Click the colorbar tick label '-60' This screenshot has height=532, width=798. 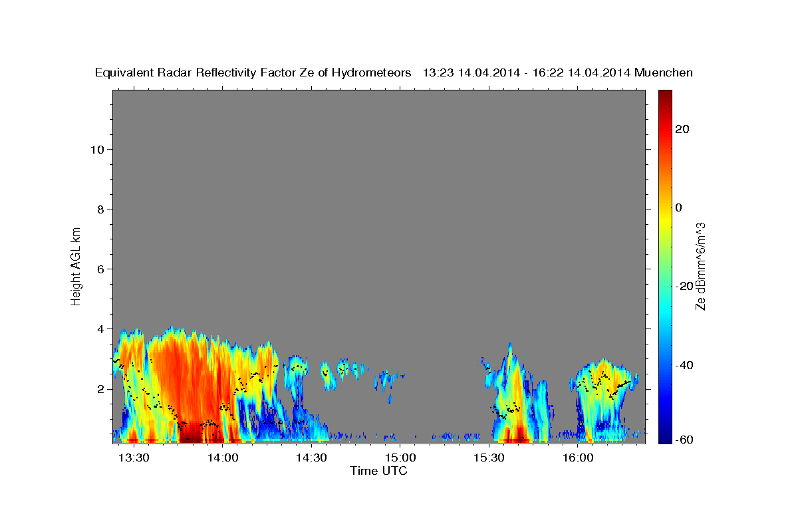click(x=683, y=440)
